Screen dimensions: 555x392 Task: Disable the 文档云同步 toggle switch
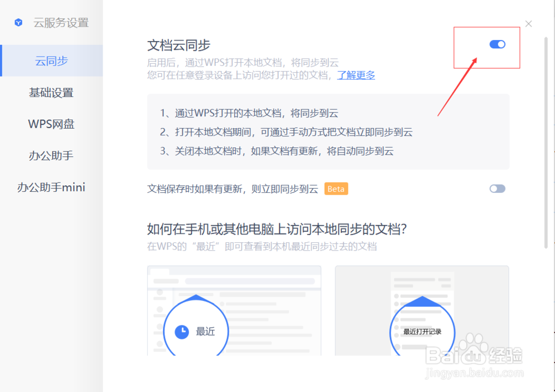497,44
